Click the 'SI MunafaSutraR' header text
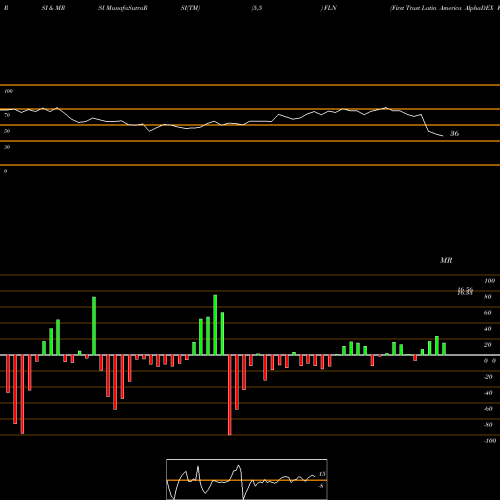 [123, 8]
